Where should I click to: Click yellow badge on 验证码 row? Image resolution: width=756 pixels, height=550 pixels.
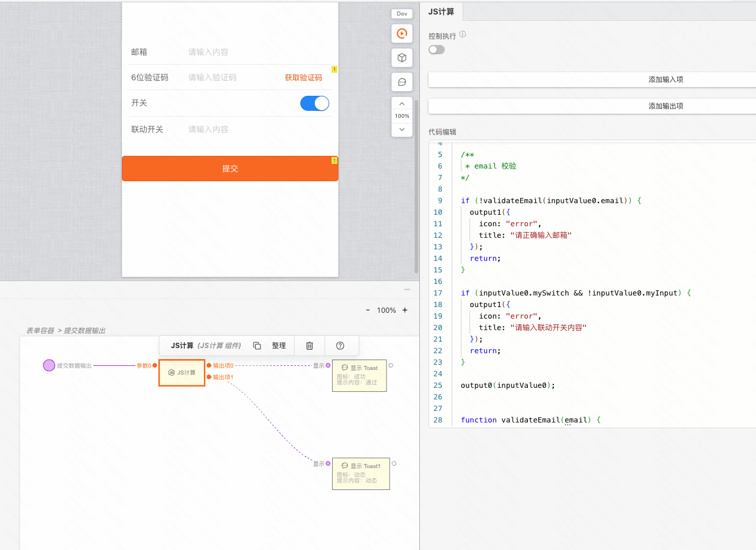[334, 69]
